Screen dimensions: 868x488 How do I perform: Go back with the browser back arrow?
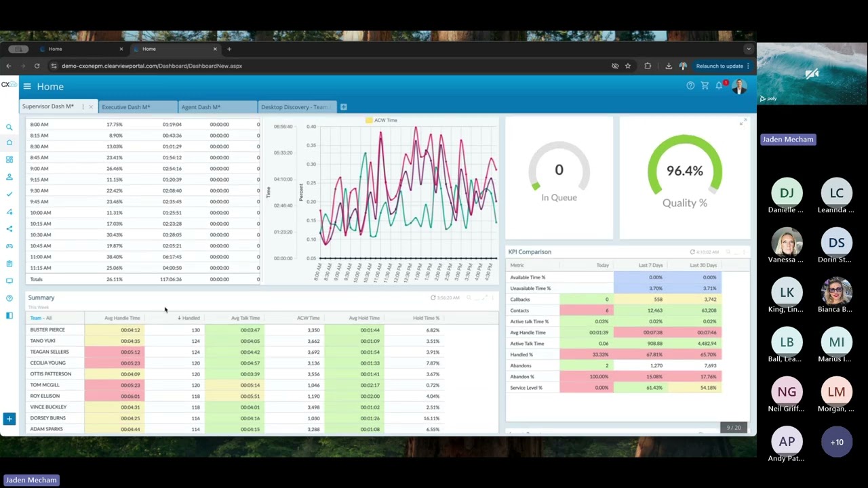[x=8, y=66]
